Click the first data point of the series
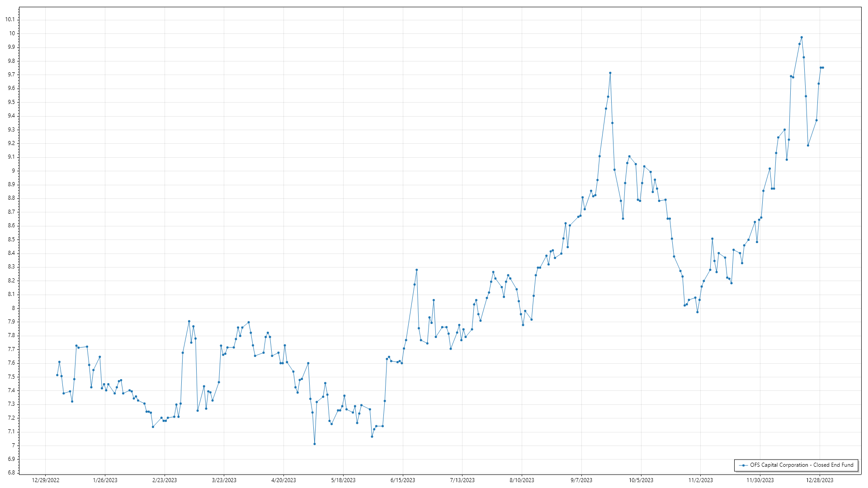 tap(57, 375)
